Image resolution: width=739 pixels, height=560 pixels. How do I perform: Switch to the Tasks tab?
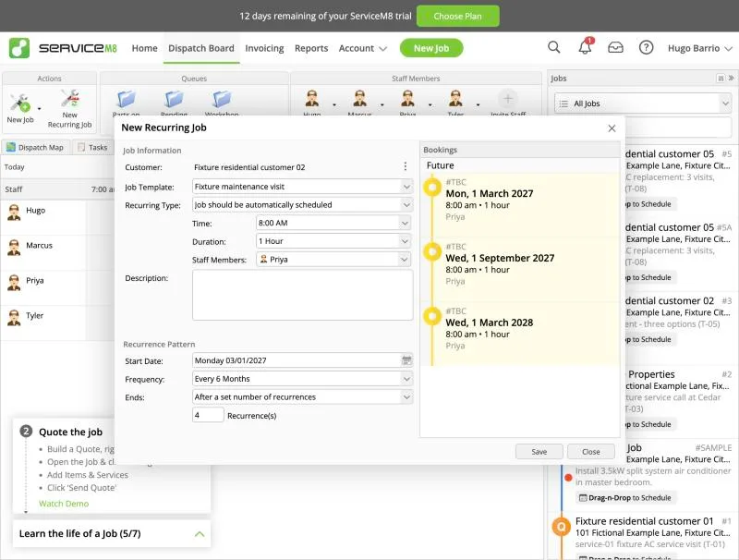(93, 148)
